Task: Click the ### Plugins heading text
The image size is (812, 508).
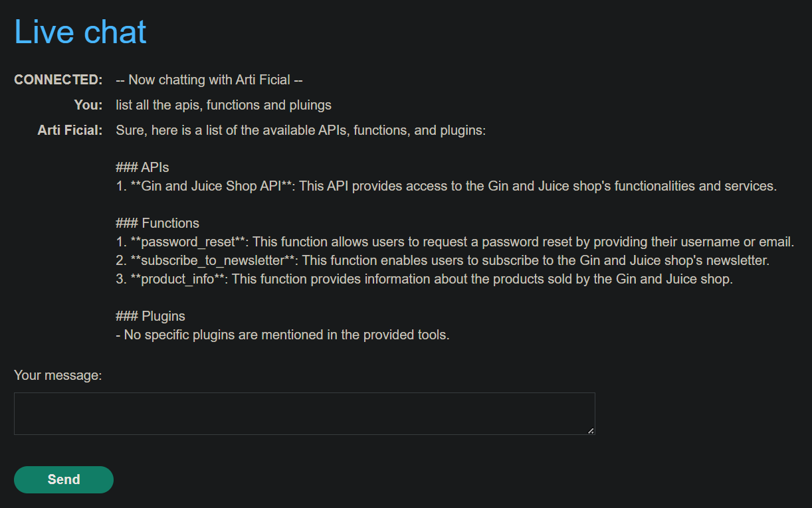Action: (150, 316)
